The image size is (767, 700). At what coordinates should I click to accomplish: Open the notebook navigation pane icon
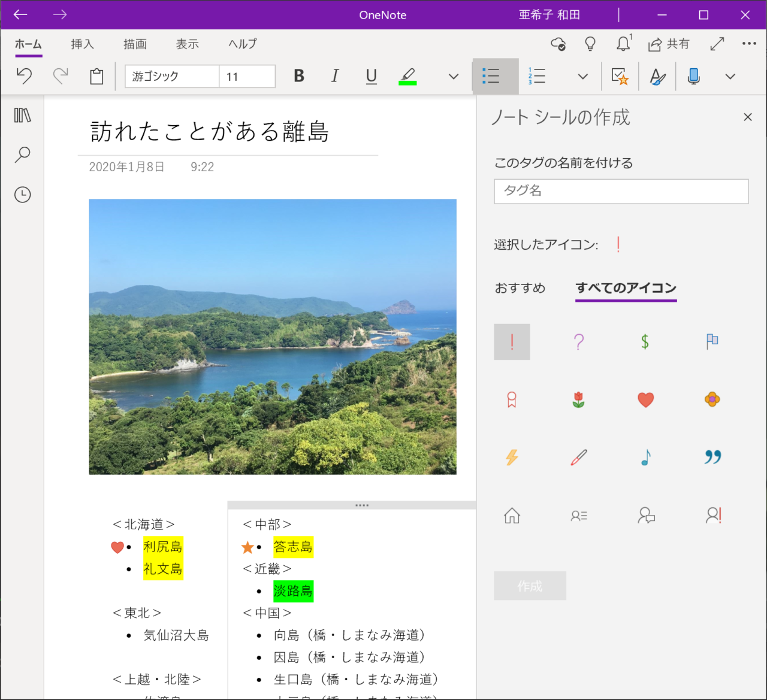[23, 115]
